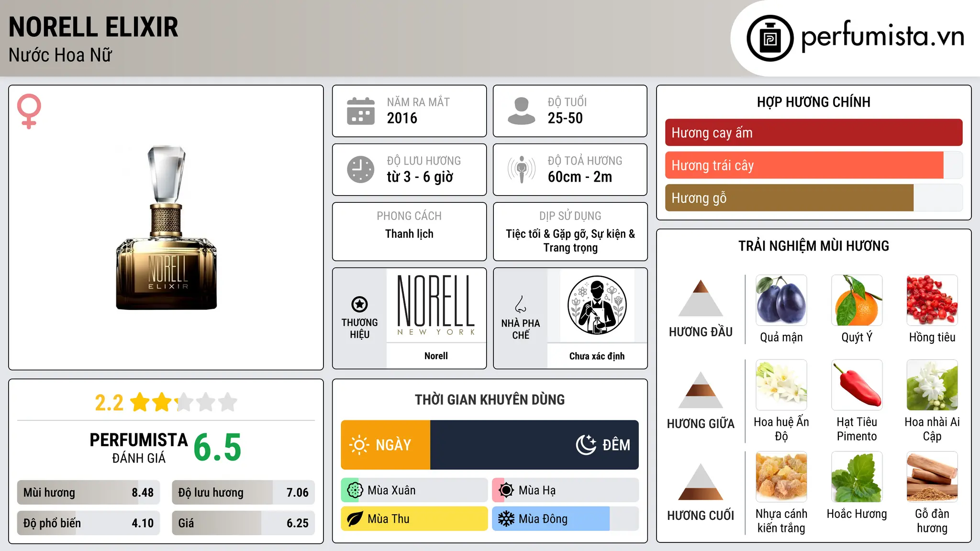
Task: Click the flower icon for Mùa Xuân
Action: click(x=355, y=490)
